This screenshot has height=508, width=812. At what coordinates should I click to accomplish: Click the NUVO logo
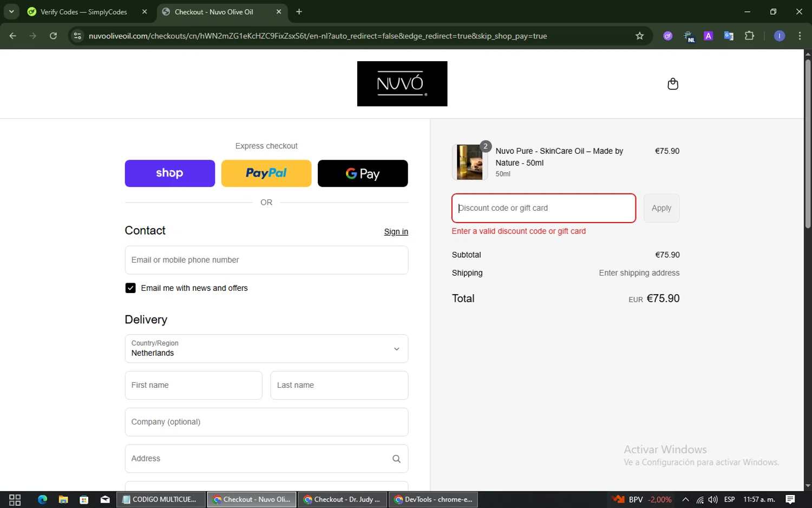coord(402,83)
